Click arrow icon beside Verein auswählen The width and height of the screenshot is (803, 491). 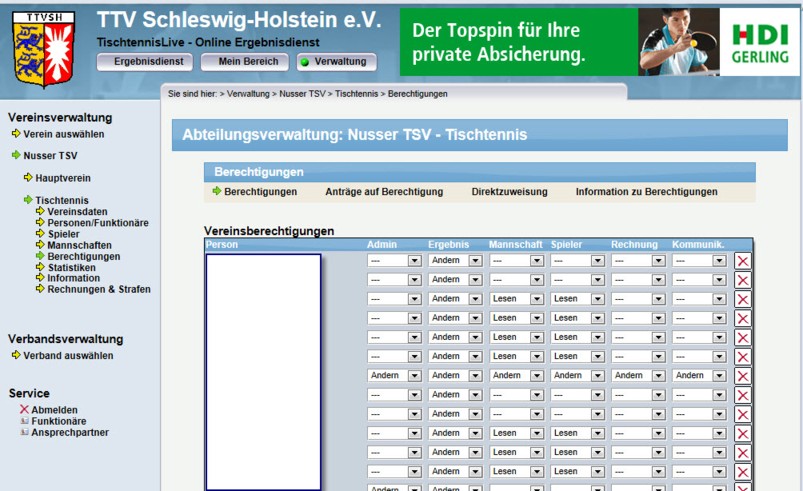[16, 134]
